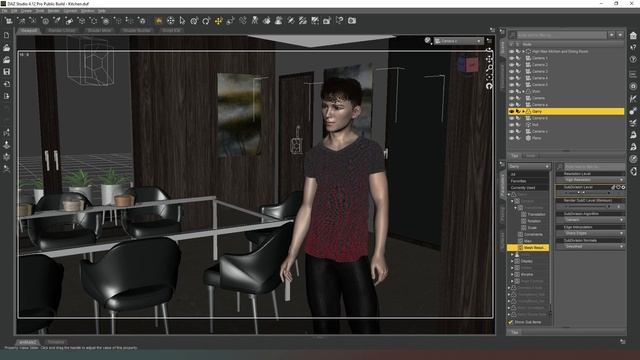
Task: Hide the Plane node via its eye icon
Action: coord(511,138)
